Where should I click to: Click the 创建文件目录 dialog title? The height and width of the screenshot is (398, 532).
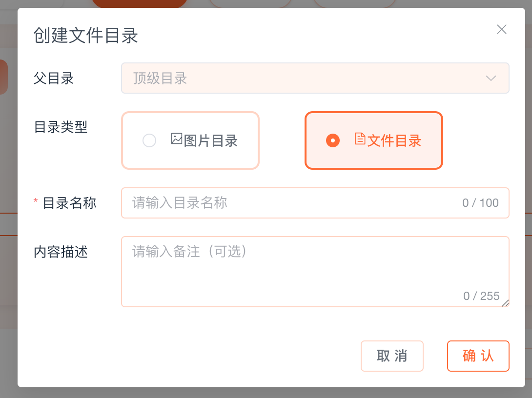pyautogui.click(x=86, y=36)
